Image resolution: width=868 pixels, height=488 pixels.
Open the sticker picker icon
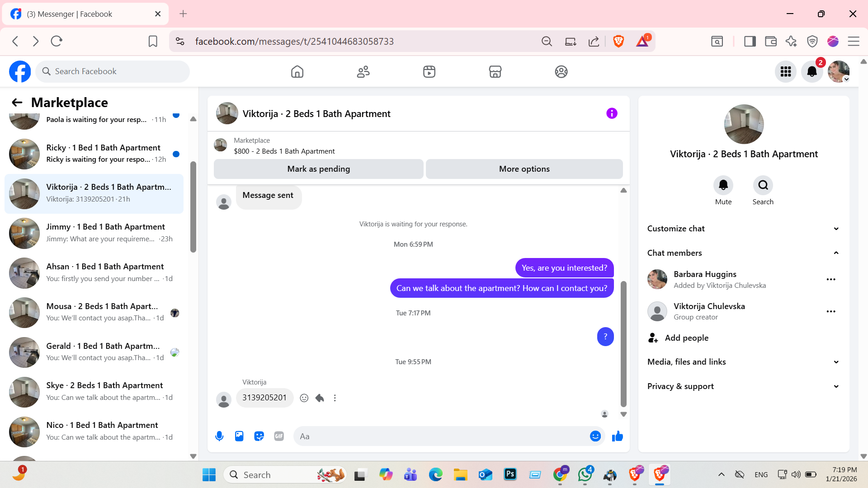pos(259,436)
